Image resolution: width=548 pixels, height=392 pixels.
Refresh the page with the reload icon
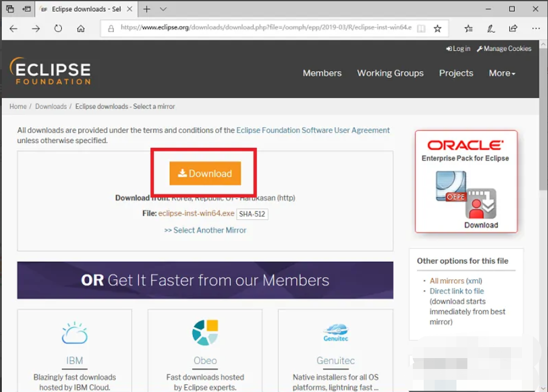58,28
